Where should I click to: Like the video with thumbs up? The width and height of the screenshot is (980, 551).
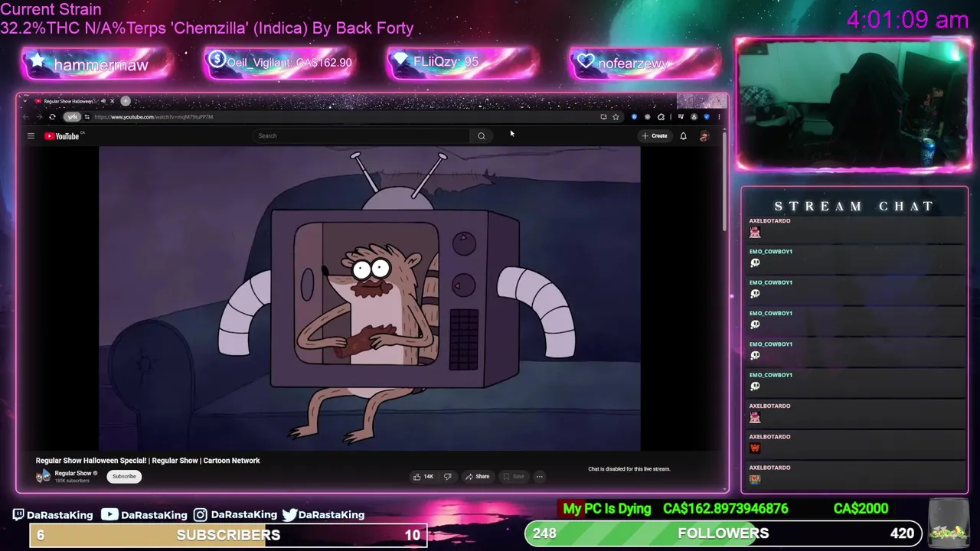pyautogui.click(x=423, y=477)
